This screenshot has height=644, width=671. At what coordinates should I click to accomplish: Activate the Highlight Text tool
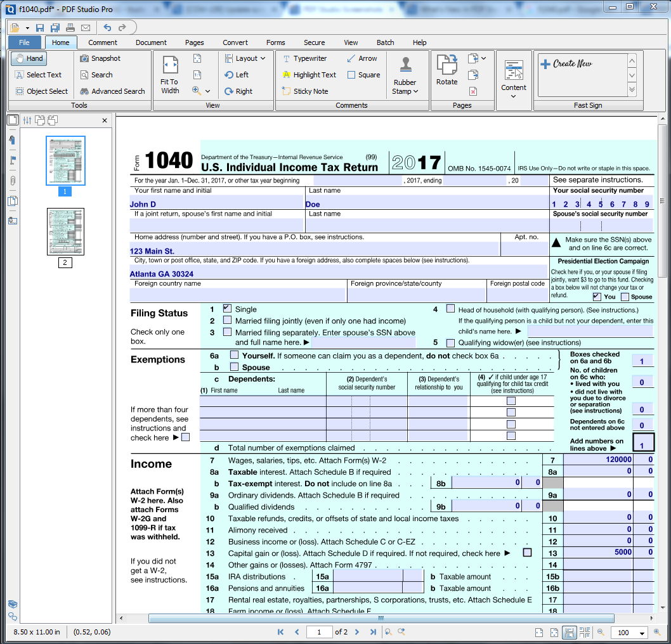309,75
